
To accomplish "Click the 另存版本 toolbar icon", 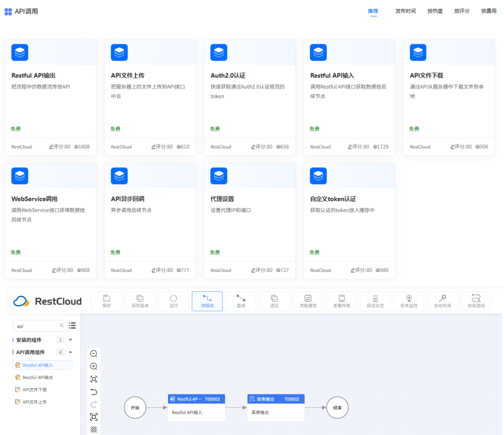I will pyautogui.click(x=140, y=301).
